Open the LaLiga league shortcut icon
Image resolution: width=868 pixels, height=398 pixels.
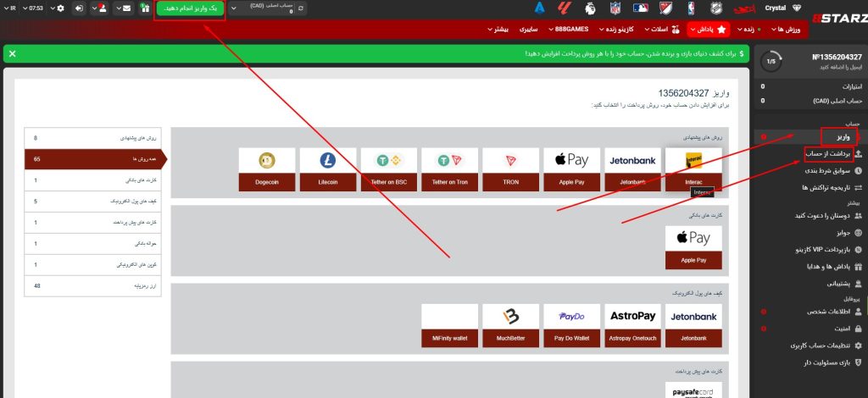click(564, 8)
